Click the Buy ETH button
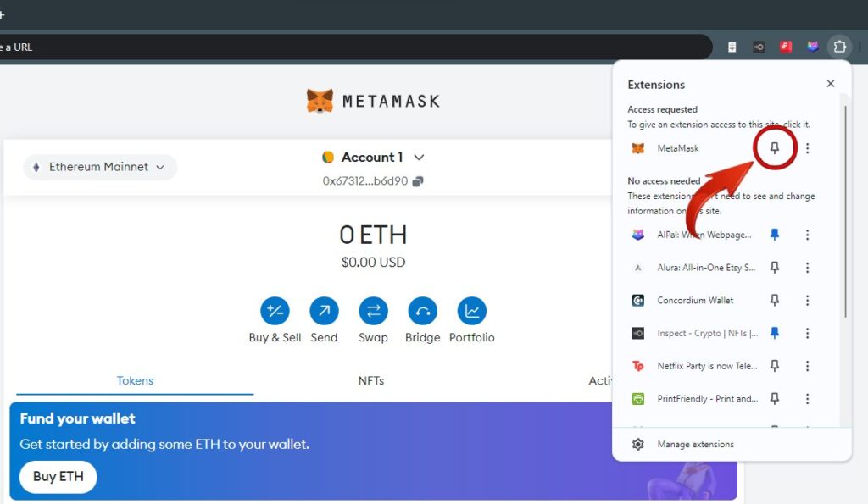This screenshot has width=868, height=504. (58, 476)
